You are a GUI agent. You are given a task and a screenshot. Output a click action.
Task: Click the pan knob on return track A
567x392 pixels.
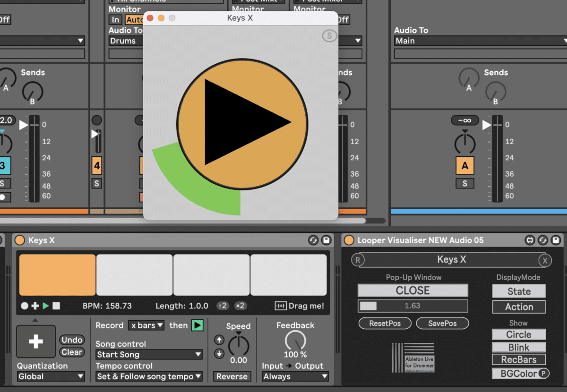pyautogui.click(x=465, y=143)
